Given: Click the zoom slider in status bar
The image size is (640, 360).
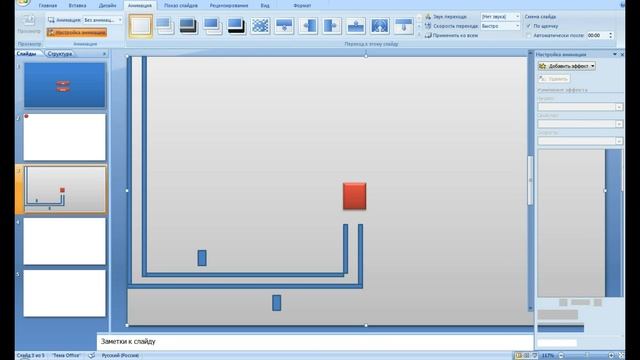Looking at the screenshot, I should click(x=587, y=356).
